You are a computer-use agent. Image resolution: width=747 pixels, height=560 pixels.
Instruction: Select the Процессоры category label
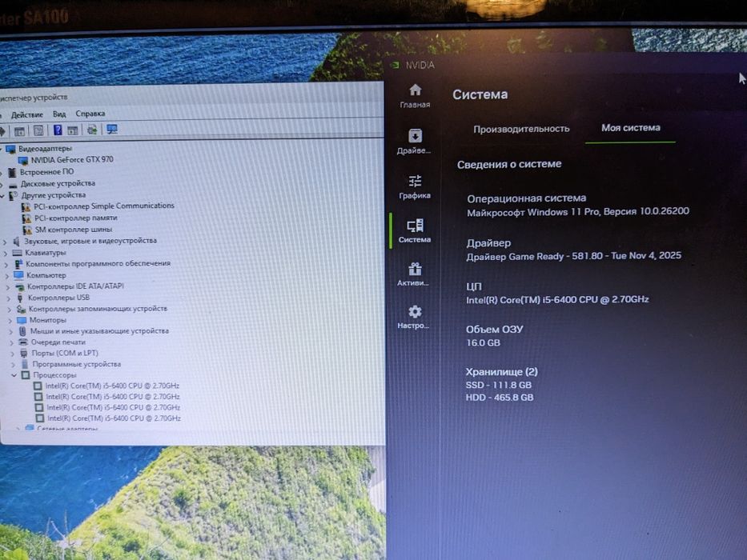pos(54,375)
